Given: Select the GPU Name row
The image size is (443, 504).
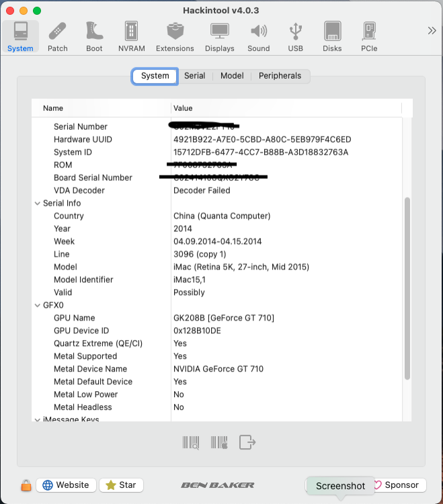Looking at the screenshot, I should click(x=217, y=318).
